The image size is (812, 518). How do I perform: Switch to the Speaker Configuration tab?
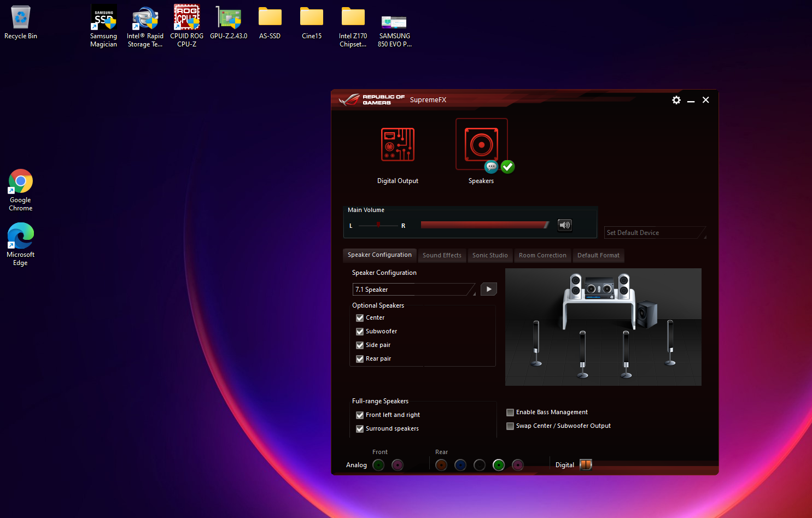(379, 255)
